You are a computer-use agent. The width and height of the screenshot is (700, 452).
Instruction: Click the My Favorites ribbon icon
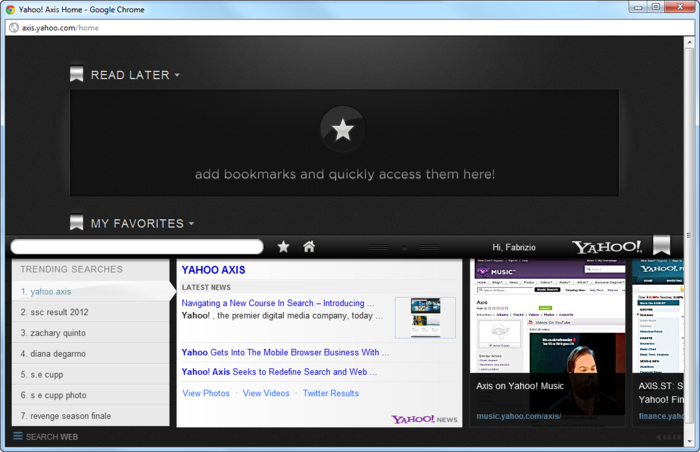pos(77,222)
